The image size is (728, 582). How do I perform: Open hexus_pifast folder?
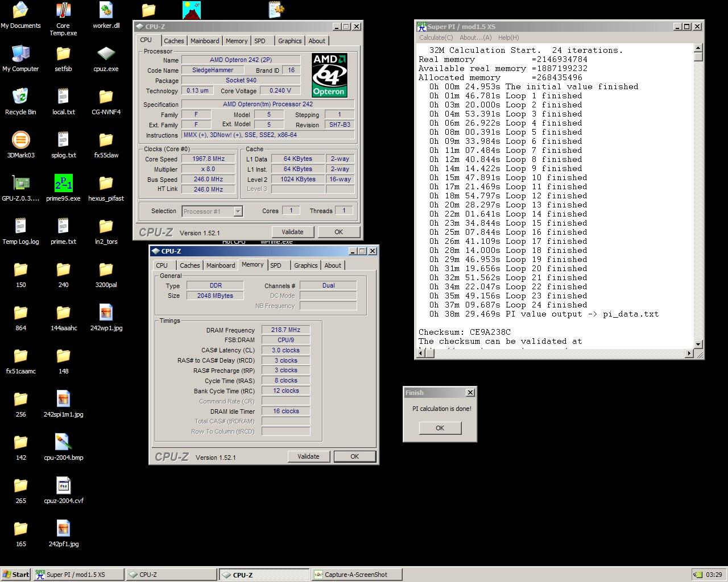[x=106, y=188]
